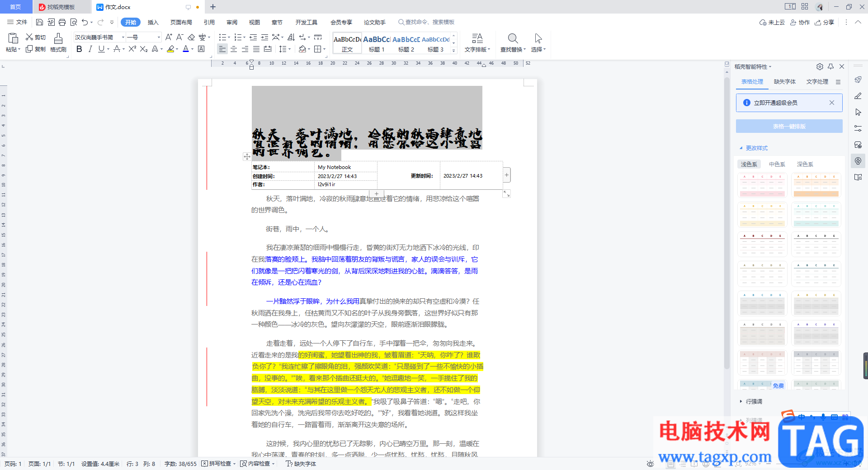
Task: Add a column with table plus button
Action: (507, 175)
